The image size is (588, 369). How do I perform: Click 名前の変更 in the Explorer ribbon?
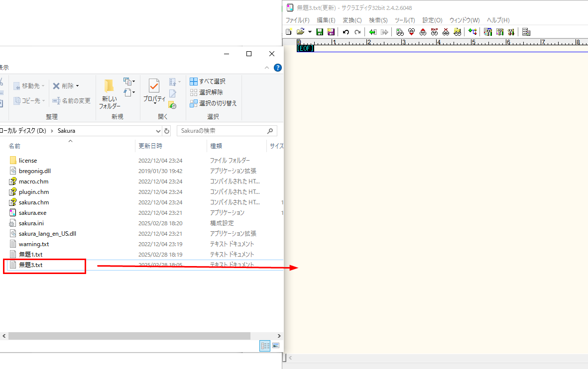click(x=71, y=100)
